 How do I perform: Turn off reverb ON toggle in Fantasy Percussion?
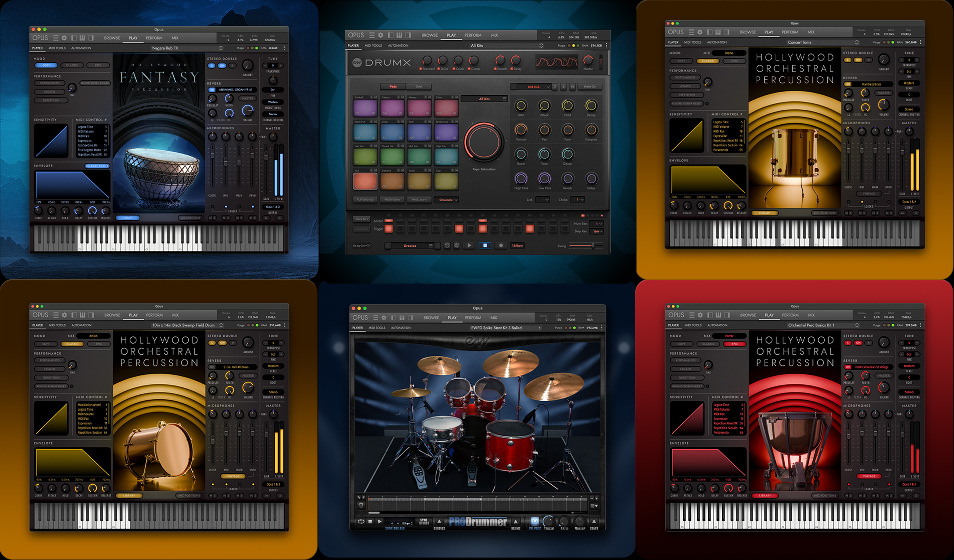212,90
